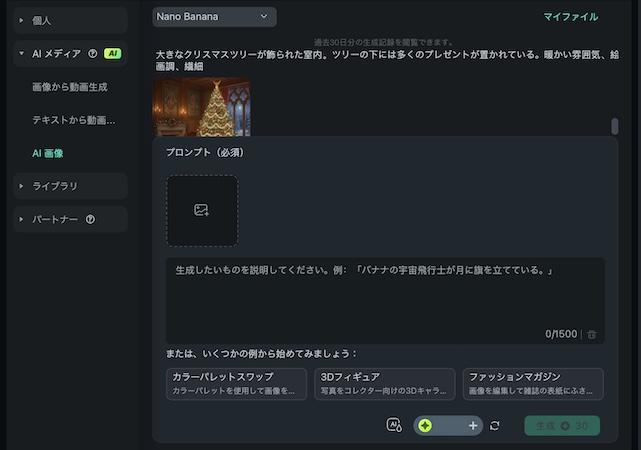Click the refresh icon beside credits
Screen dimensions: 641x450
(x=494, y=426)
